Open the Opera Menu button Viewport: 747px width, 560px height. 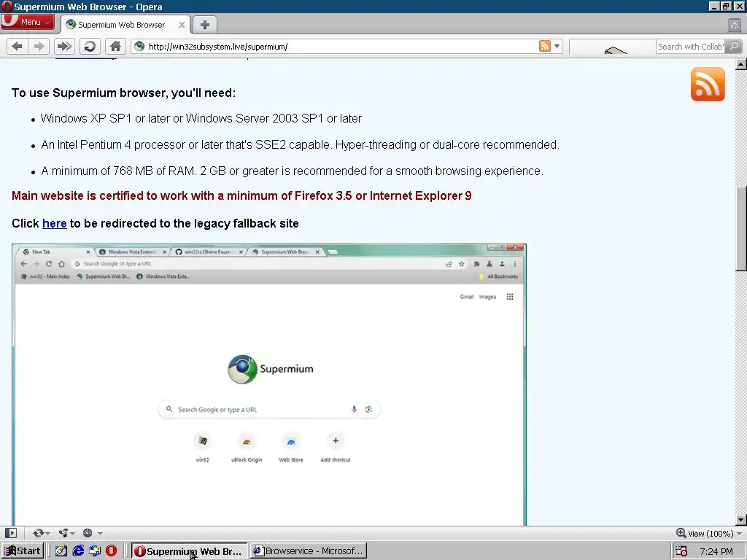[x=27, y=23]
